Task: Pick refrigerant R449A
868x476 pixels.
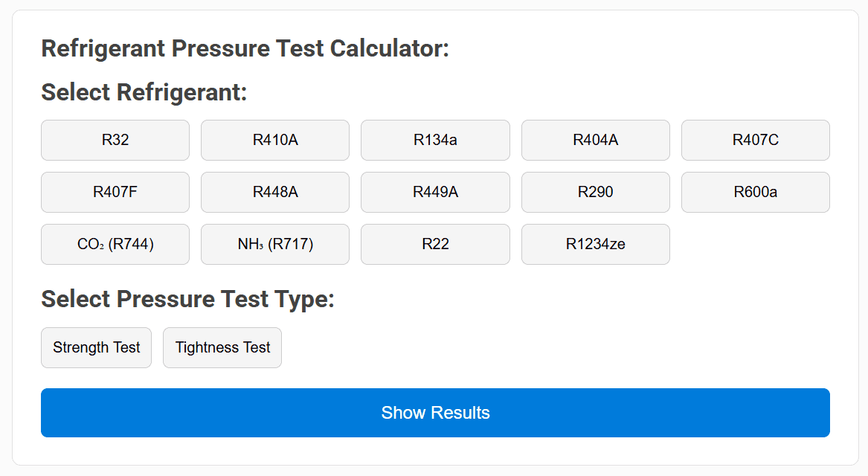Action: [x=435, y=192]
